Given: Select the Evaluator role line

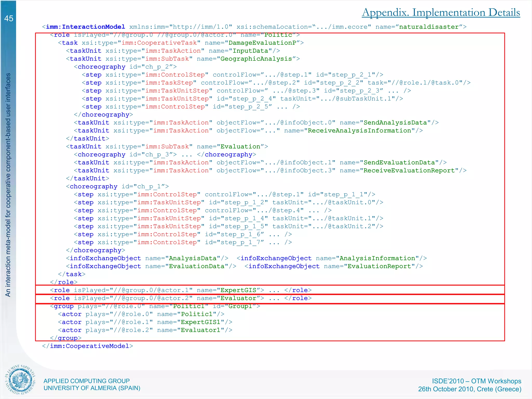Looking at the screenshot, I should [x=181, y=298].
